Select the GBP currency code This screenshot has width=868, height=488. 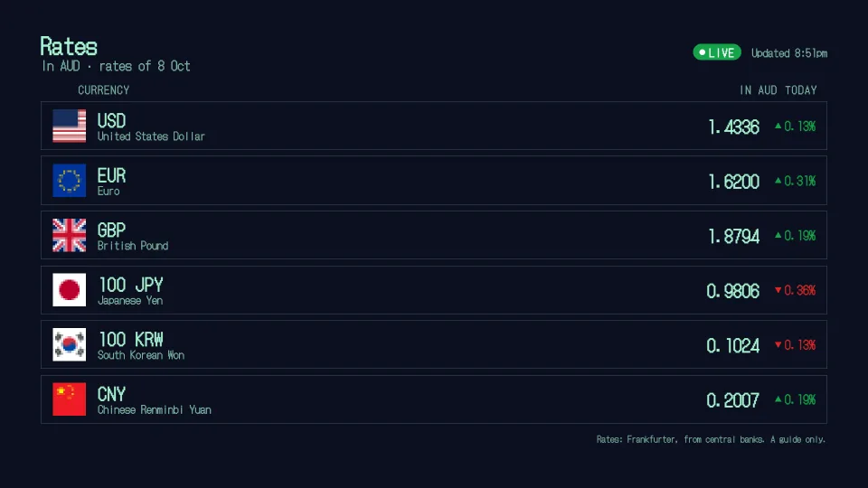[111, 230]
